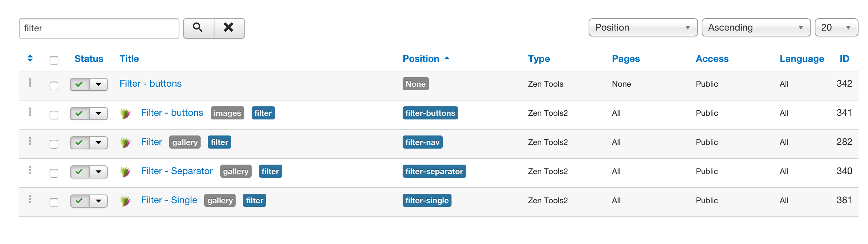Screen dimensions: 868x244
Task: Click published checkmark on filter-nav row
Action: click(80, 143)
